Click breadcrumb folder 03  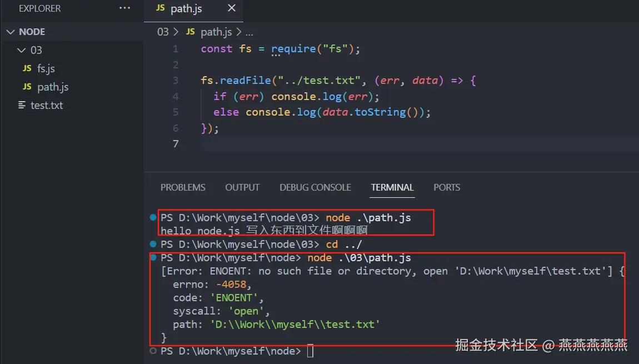coord(163,32)
